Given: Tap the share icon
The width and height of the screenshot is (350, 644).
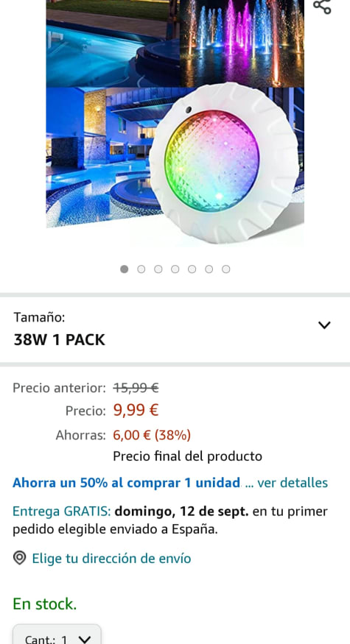Looking at the screenshot, I should pyautogui.click(x=321, y=6).
